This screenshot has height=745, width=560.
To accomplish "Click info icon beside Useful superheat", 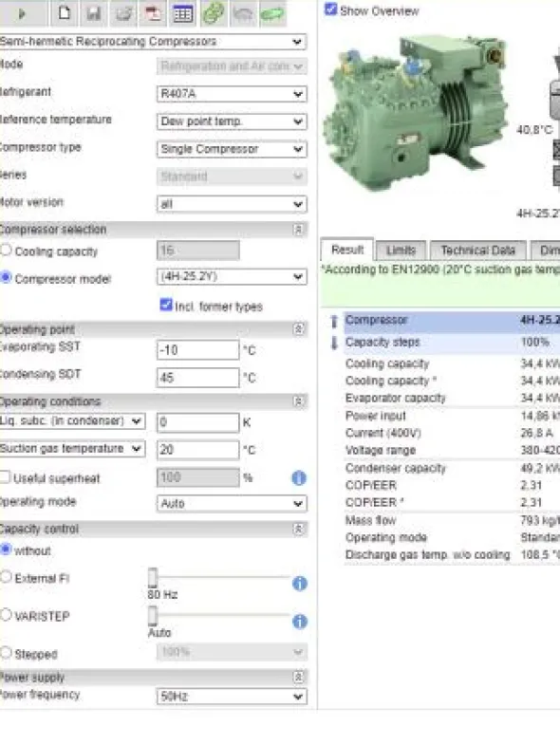I will (299, 478).
